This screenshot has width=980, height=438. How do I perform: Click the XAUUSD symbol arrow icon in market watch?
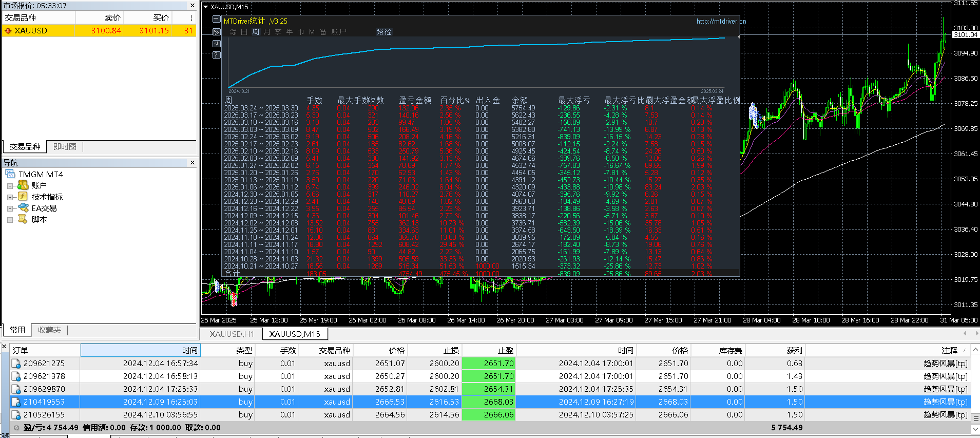(8, 31)
